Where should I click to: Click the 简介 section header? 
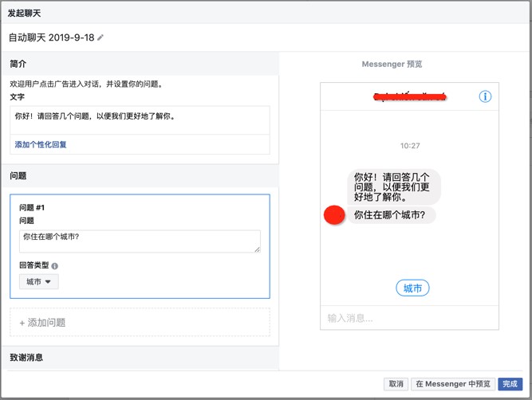140,64
